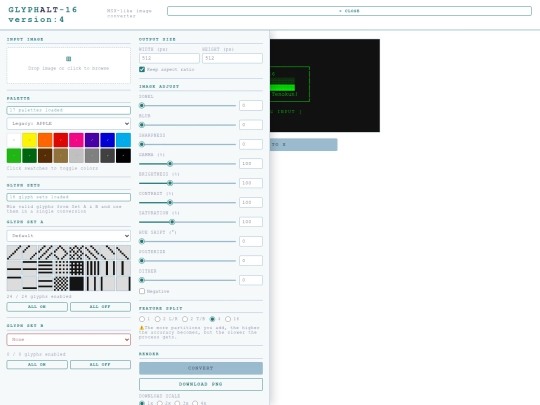Toggle the checkerboard glyph
Image resolution: width=540 pixels, height=405 pixels.
coord(61,284)
